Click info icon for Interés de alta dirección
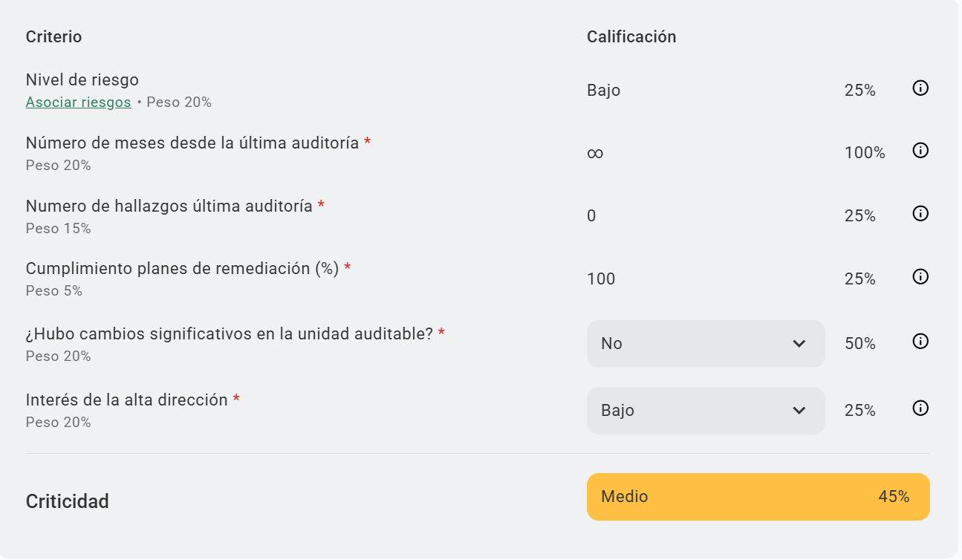 (920, 408)
